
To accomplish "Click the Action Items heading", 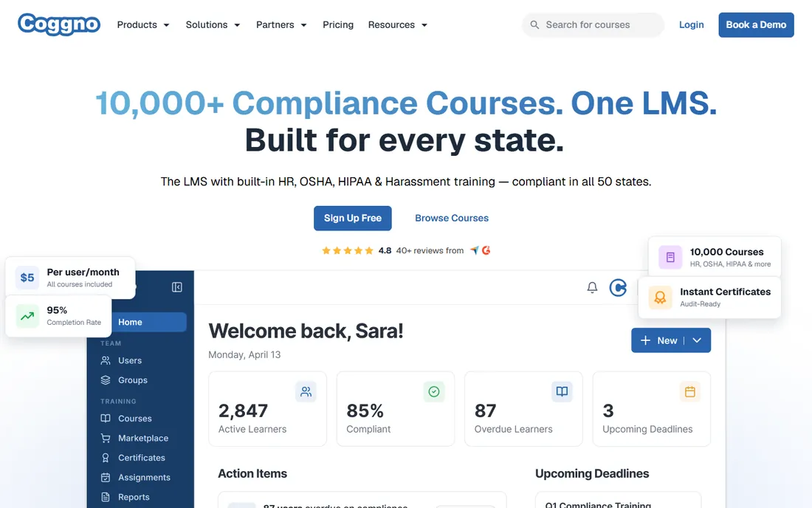I will point(252,473).
